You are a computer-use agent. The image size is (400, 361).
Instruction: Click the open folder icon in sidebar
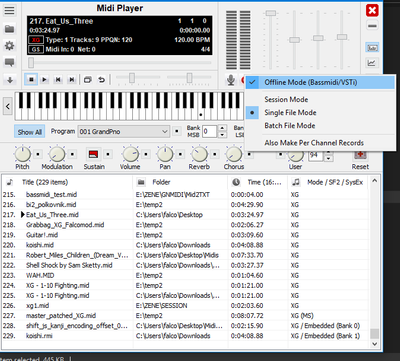pyautogui.click(x=9, y=29)
